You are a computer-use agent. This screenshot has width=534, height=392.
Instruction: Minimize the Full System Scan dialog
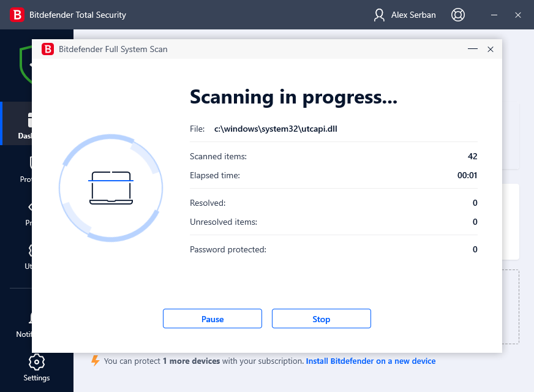[x=472, y=49]
